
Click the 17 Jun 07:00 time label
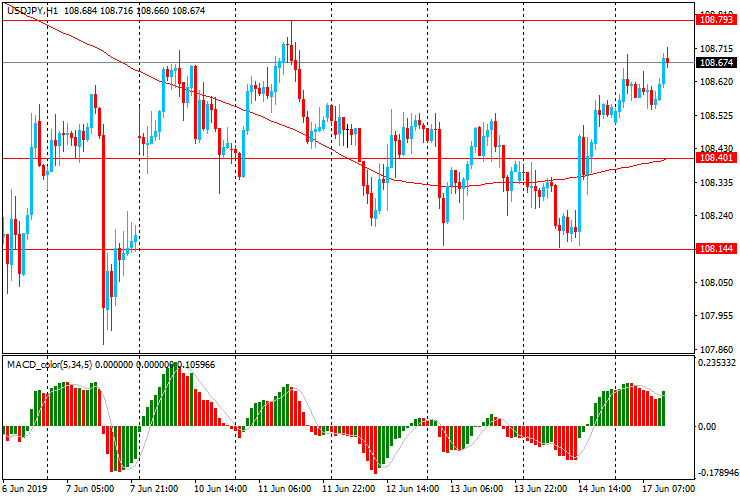point(669,488)
